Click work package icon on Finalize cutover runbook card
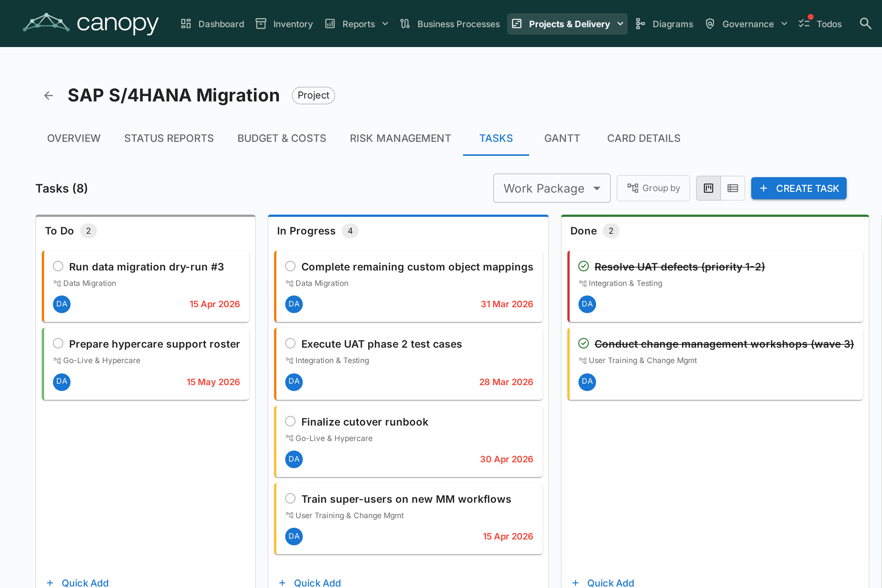The width and height of the screenshot is (882, 588). coord(290,438)
